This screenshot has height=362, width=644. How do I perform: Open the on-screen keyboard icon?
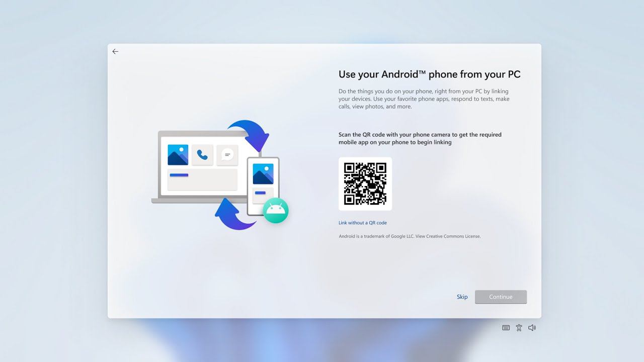[506, 328]
